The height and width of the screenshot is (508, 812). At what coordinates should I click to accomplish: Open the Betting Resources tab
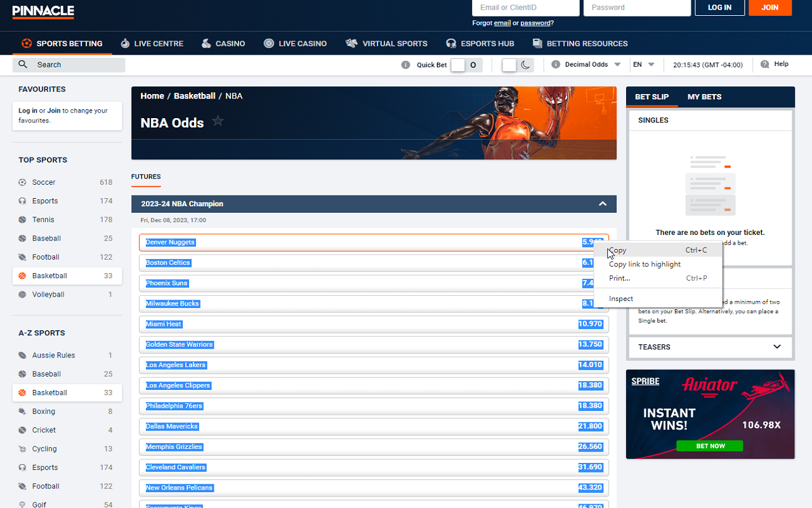click(x=580, y=43)
